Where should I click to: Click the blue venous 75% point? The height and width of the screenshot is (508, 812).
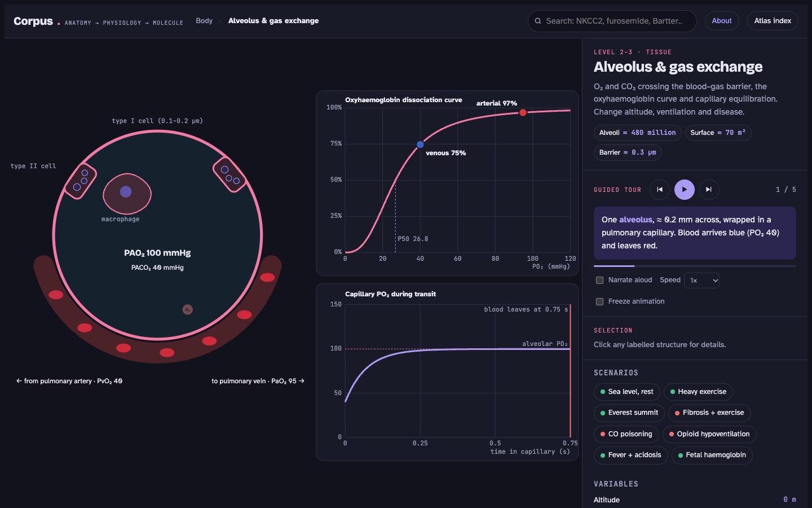pos(420,145)
